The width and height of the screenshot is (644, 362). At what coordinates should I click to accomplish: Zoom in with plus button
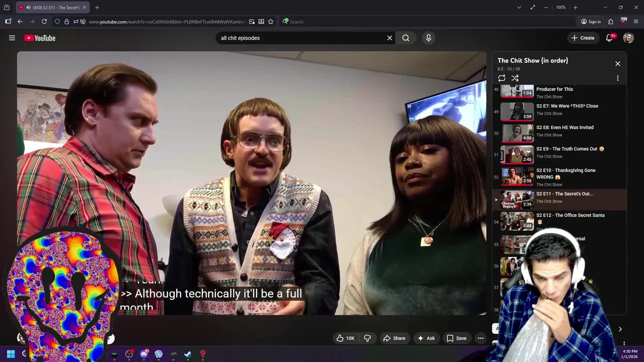click(x=575, y=8)
